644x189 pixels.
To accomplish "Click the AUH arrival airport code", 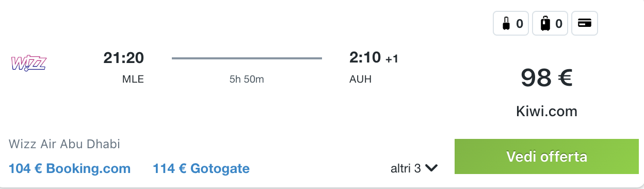I will tap(360, 80).
